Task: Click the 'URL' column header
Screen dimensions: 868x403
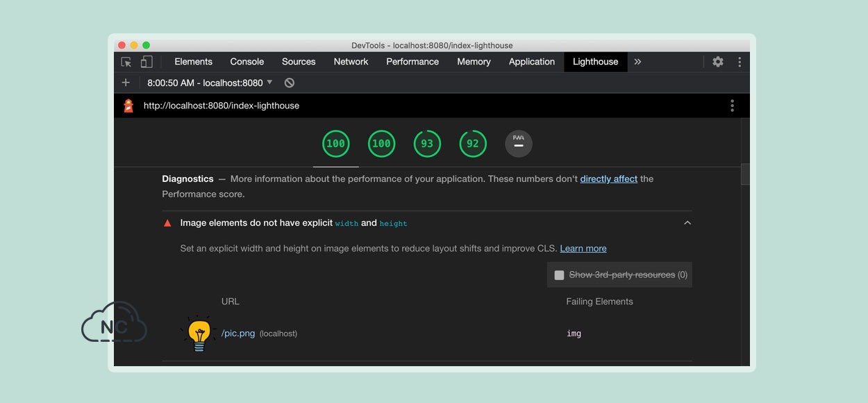Action: (x=231, y=302)
